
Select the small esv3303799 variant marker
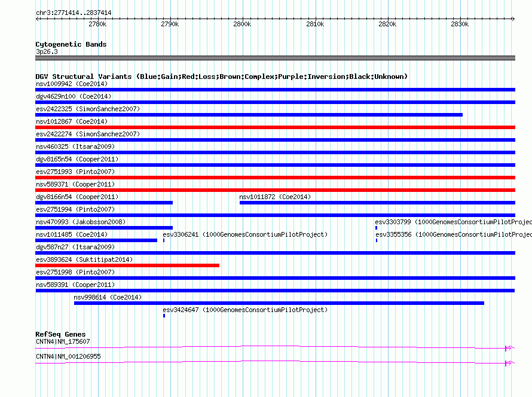pyautogui.click(x=376, y=228)
